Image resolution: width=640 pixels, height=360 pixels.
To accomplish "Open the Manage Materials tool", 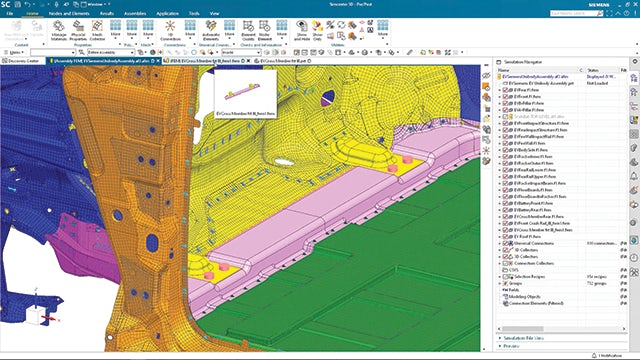I will pyautogui.click(x=59, y=31).
